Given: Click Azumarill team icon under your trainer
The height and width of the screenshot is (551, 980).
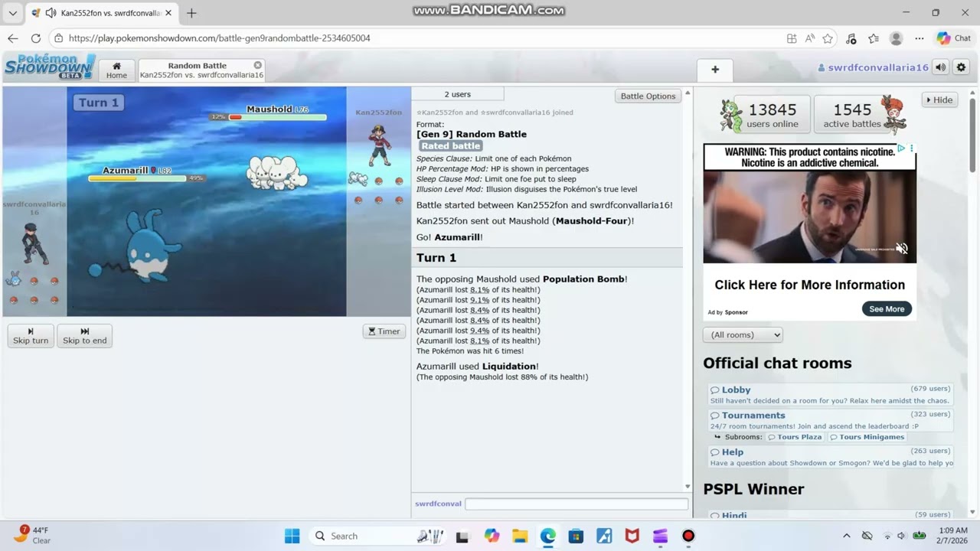Looking at the screenshot, I should tap(14, 279).
